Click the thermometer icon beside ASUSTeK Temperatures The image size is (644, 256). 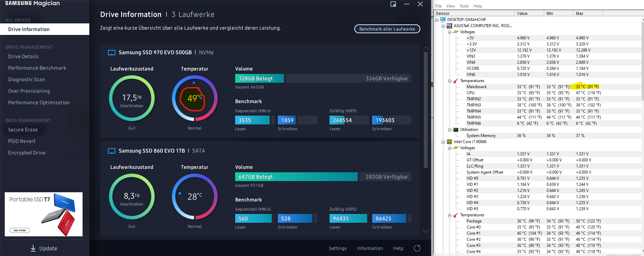click(x=456, y=81)
